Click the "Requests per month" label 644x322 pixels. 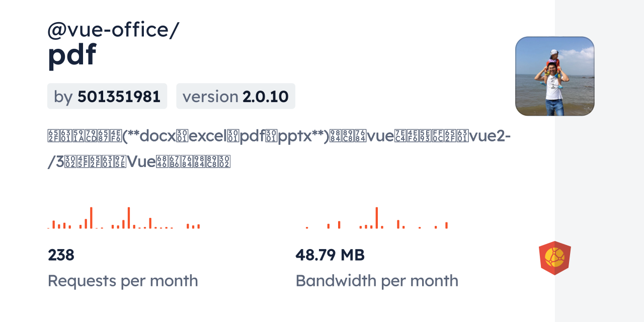tap(123, 281)
